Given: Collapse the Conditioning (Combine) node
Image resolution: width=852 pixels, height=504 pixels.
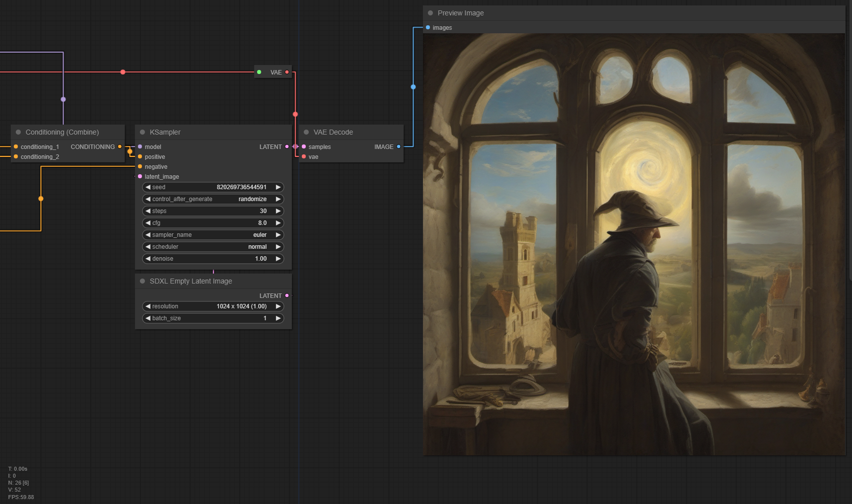Looking at the screenshot, I should tap(18, 132).
